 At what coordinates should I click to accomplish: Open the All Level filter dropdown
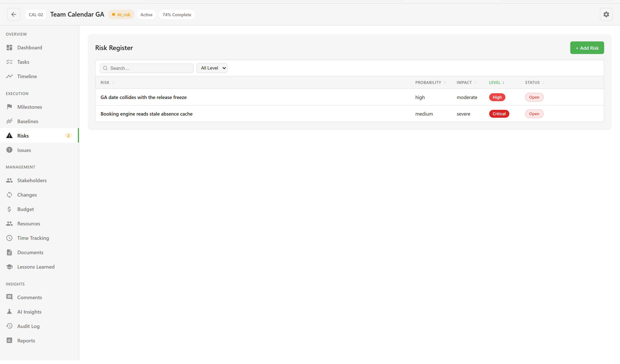[212, 68]
